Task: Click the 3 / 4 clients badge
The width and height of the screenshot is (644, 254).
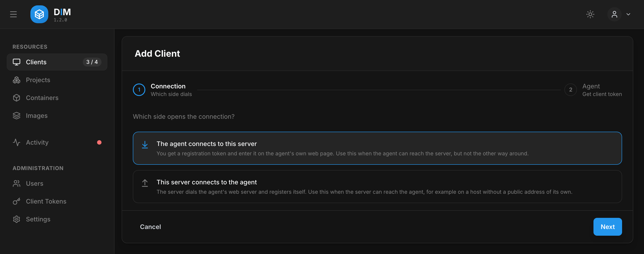Action: [92, 62]
